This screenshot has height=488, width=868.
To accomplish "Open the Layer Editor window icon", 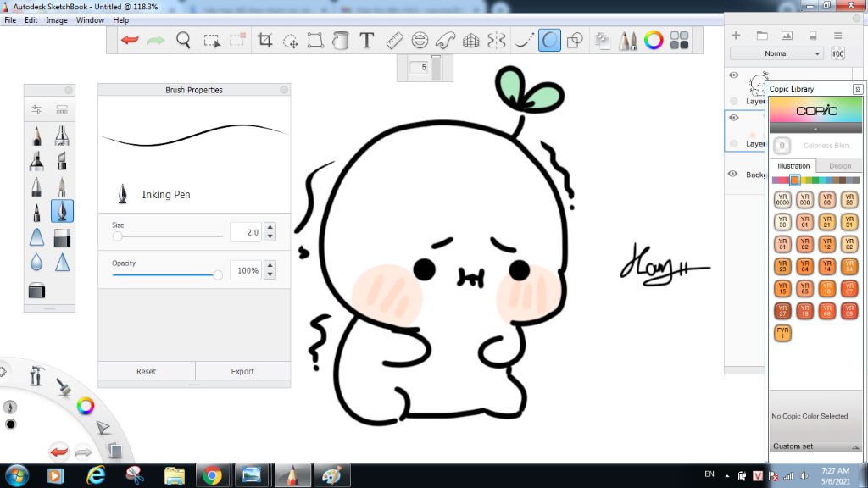I will 603,41.
